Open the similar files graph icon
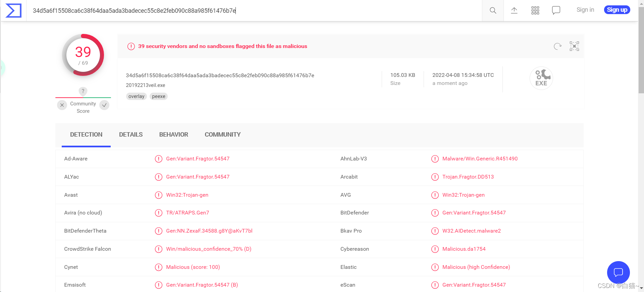The height and width of the screenshot is (292, 644). pos(574,46)
